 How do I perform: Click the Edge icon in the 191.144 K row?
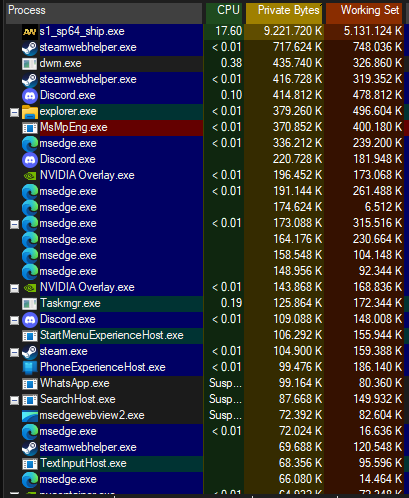[30, 191]
